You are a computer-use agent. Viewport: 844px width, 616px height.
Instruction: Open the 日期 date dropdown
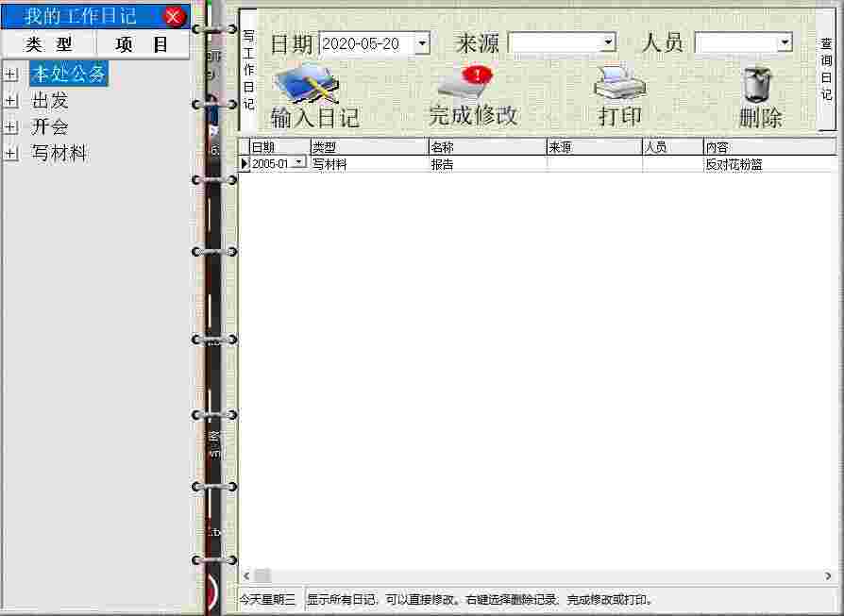[421, 42]
